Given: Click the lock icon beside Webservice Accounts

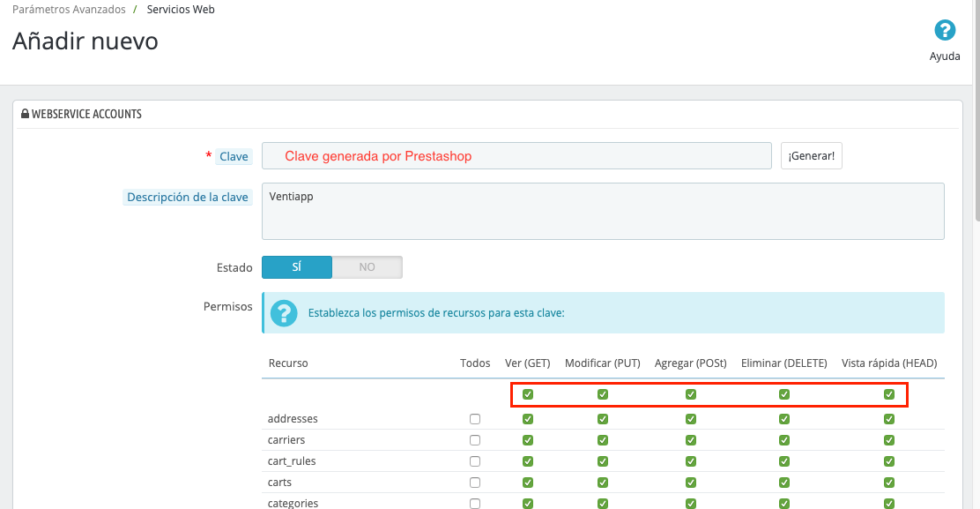Looking at the screenshot, I should point(25,114).
